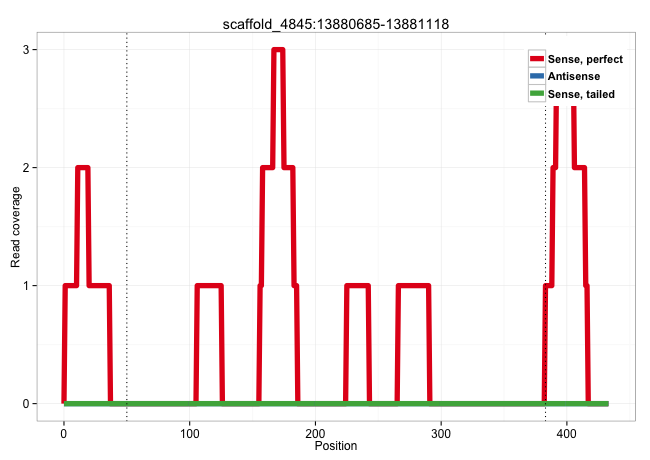Screen dimensions: 650x460
Task: Click the x-axis tick label 100
Action: pos(190,433)
